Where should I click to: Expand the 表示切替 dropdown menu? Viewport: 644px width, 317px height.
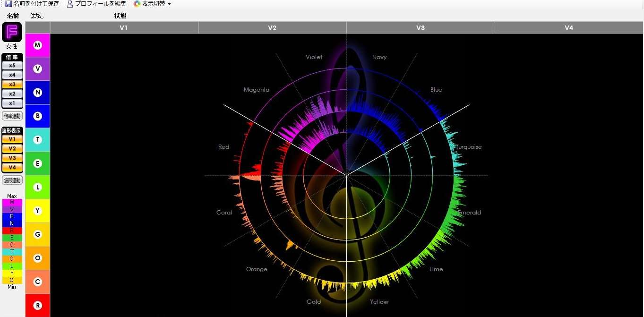coord(152,4)
